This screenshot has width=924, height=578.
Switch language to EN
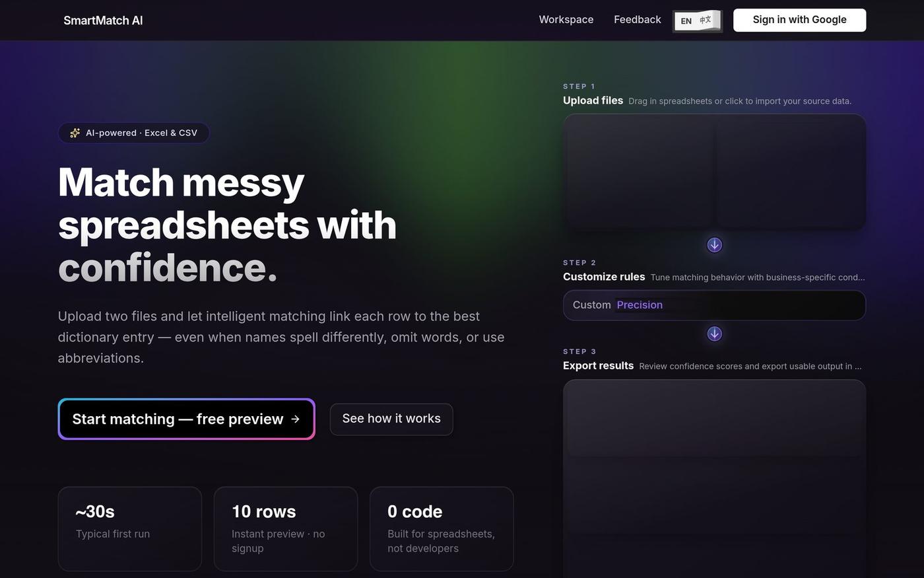coord(686,21)
